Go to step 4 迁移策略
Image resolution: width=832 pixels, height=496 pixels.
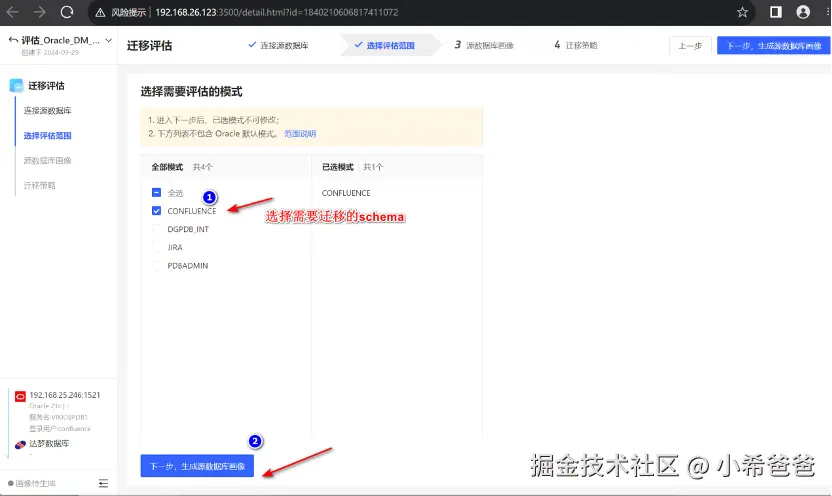click(x=576, y=46)
